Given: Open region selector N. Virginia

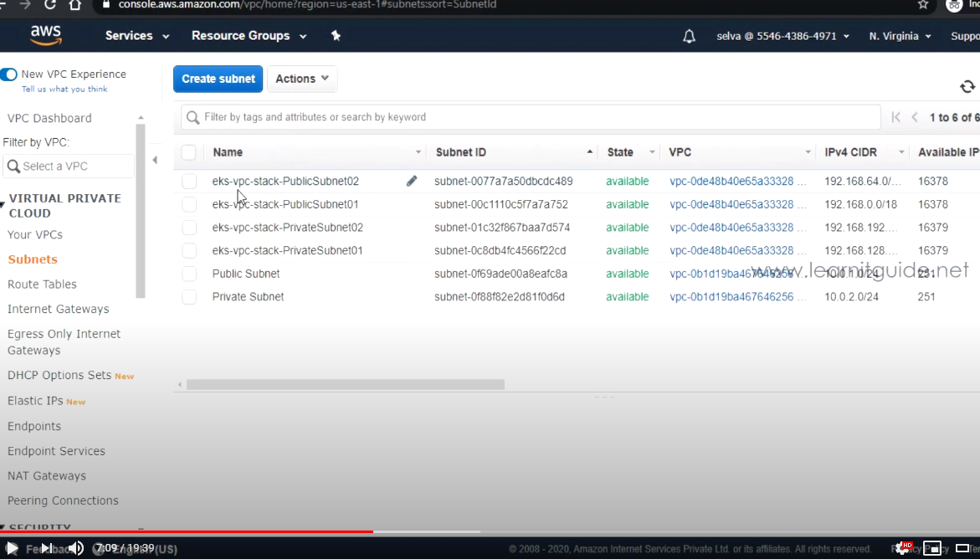Looking at the screenshot, I should 900,36.
